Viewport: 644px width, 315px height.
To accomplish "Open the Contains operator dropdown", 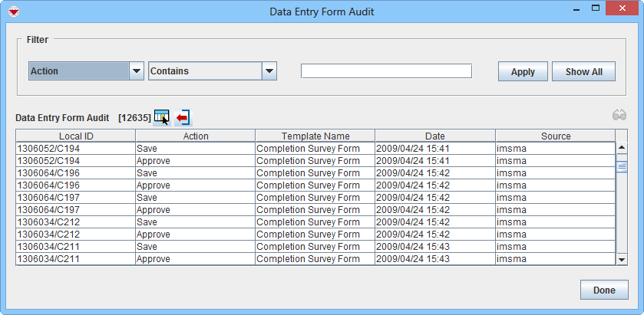I will click(x=269, y=71).
